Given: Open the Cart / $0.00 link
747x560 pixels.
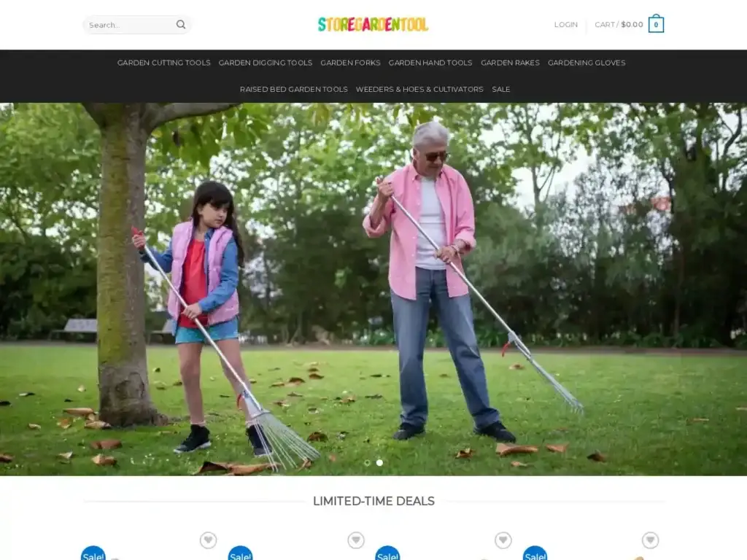Looking at the screenshot, I should (619, 25).
